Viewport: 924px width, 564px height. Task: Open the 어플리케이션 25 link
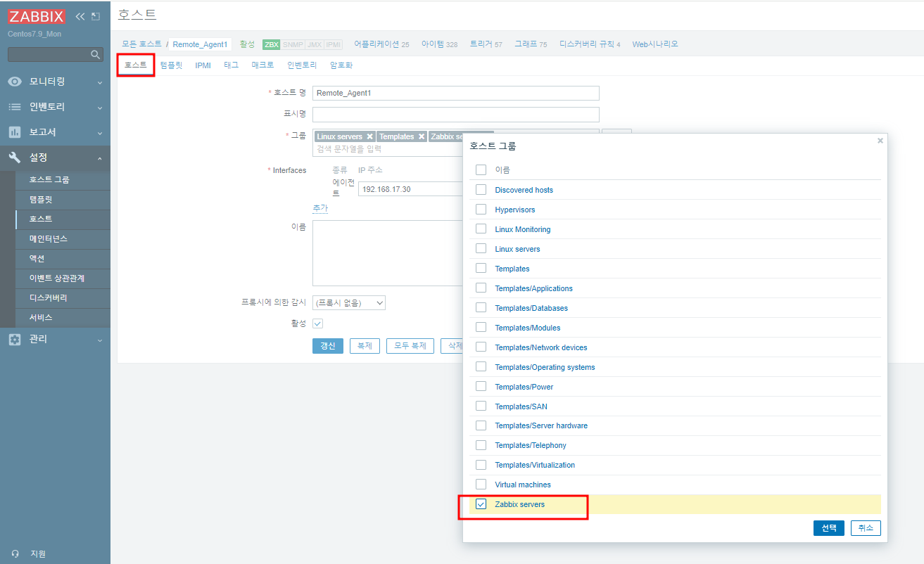(381, 44)
